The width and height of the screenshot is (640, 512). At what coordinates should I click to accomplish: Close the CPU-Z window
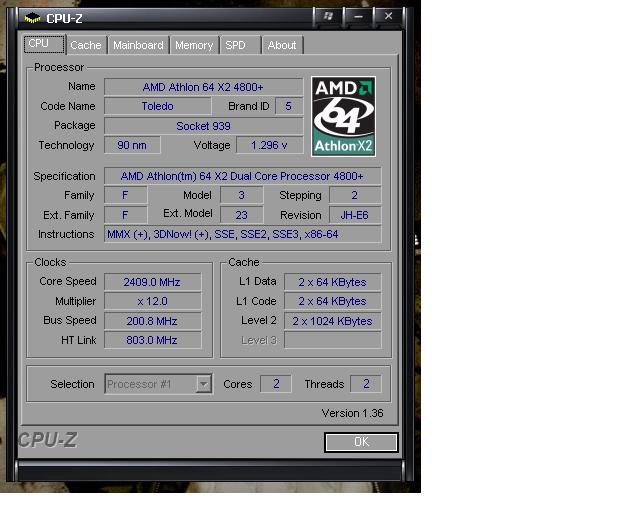pyautogui.click(x=389, y=16)
